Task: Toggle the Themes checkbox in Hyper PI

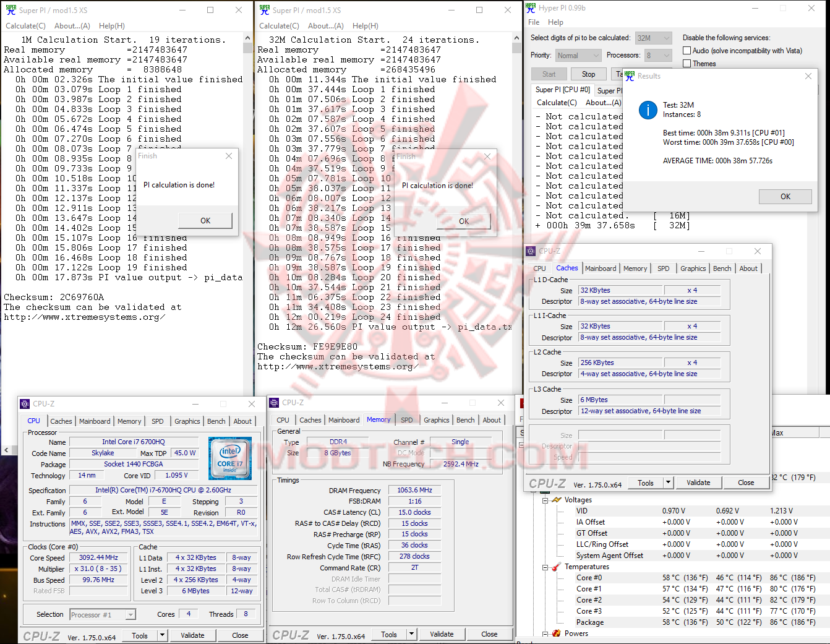Action: click(687, 64)
